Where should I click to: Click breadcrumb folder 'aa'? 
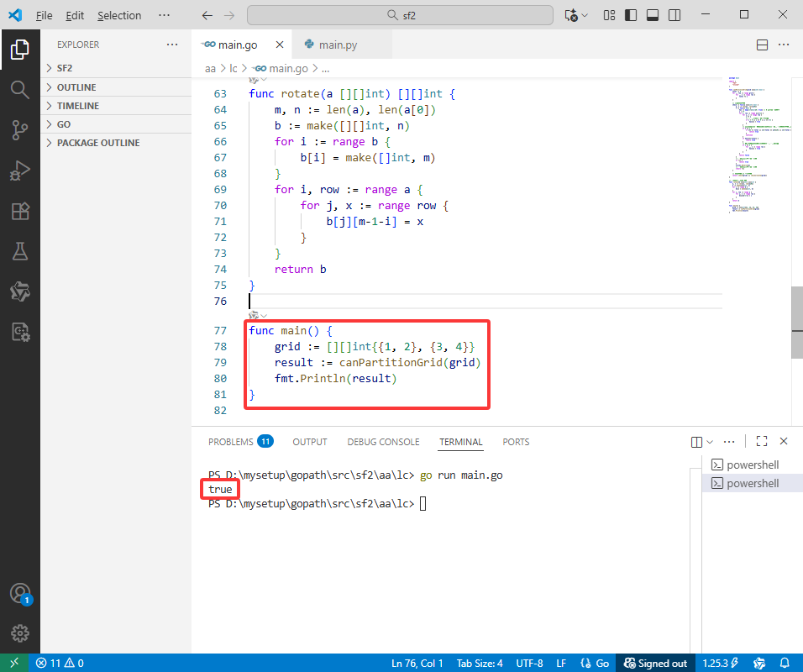point(210,68)
